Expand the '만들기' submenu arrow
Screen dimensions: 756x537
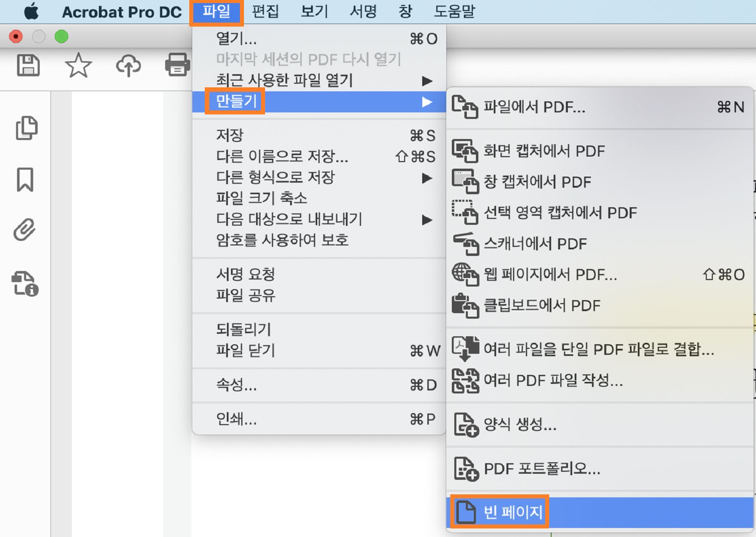pos(428,101)
